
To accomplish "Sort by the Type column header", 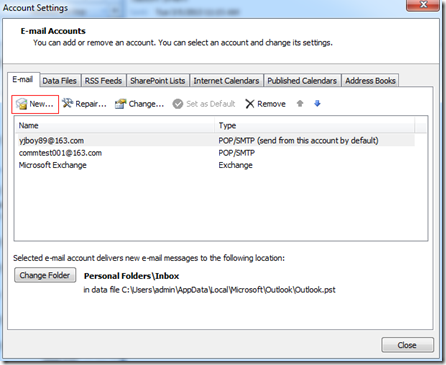I will (315, 126).
